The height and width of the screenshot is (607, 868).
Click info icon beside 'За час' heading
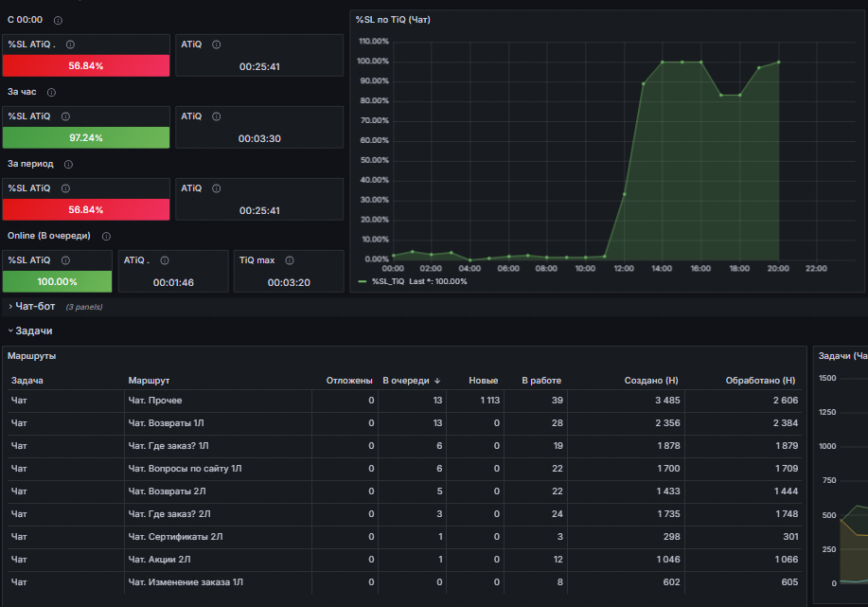click(x=51, y=93)
